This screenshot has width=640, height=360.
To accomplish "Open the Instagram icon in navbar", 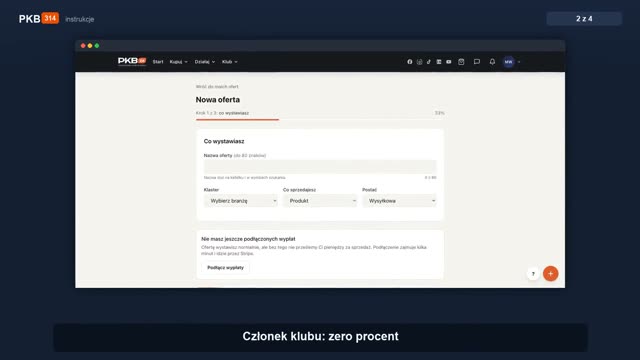I will pyautogui.click(x=419, y=62).
